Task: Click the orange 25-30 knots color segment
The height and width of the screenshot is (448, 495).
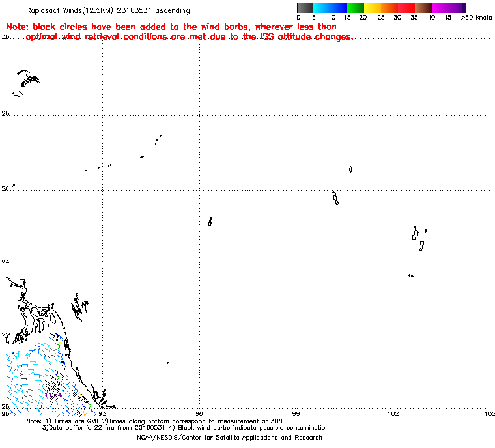Action: coord(389,8)
